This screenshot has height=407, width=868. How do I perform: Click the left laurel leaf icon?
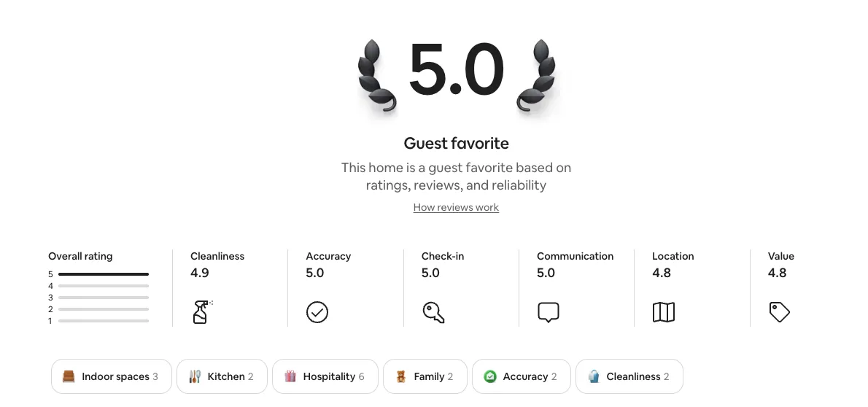377,77
